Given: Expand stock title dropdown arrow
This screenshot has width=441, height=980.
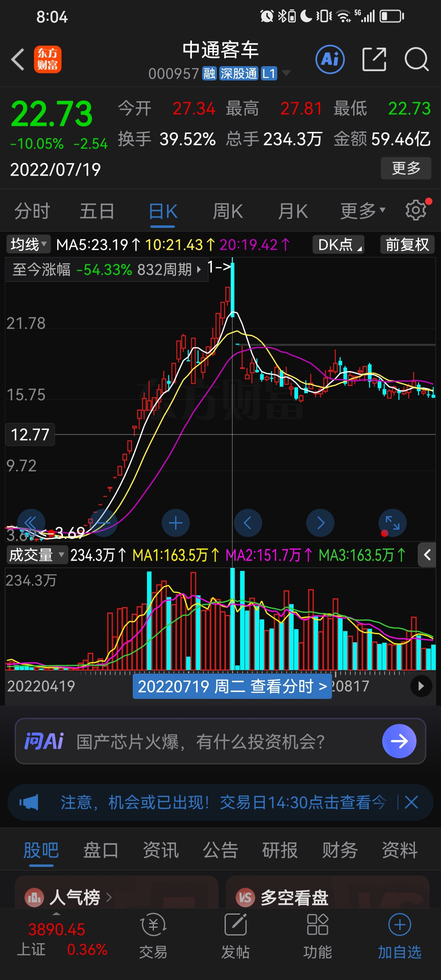Looking at the screenshot, I should (x=286, y=73).
